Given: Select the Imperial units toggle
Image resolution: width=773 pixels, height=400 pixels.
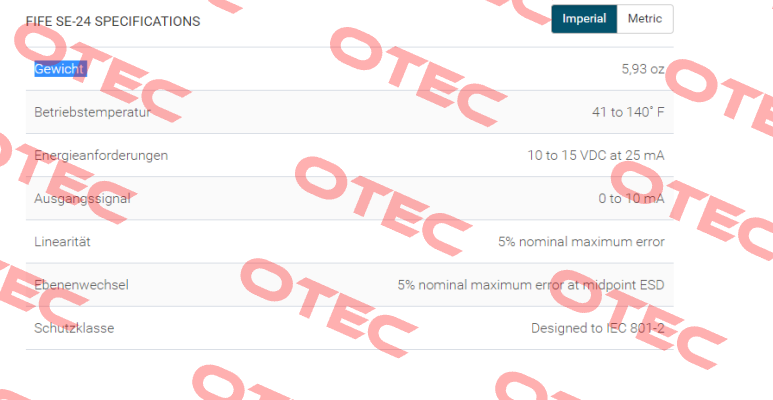Looking at the screenshot, I should click(584, 19).
